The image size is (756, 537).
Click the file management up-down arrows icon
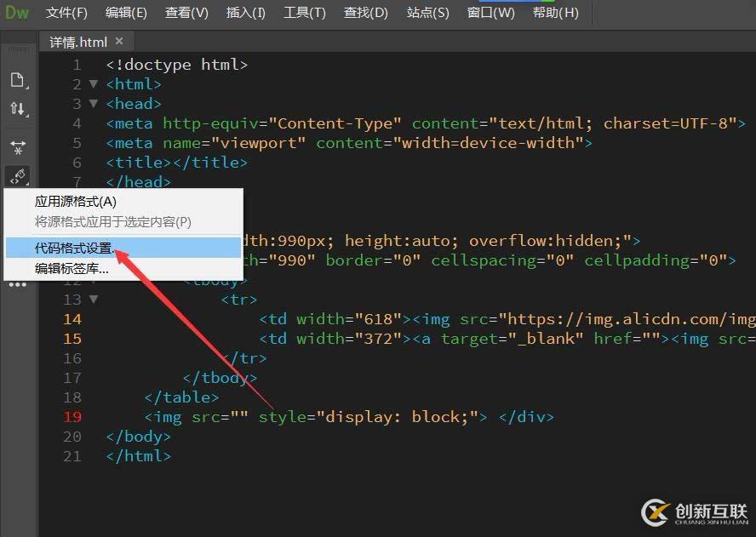point(19,109)
